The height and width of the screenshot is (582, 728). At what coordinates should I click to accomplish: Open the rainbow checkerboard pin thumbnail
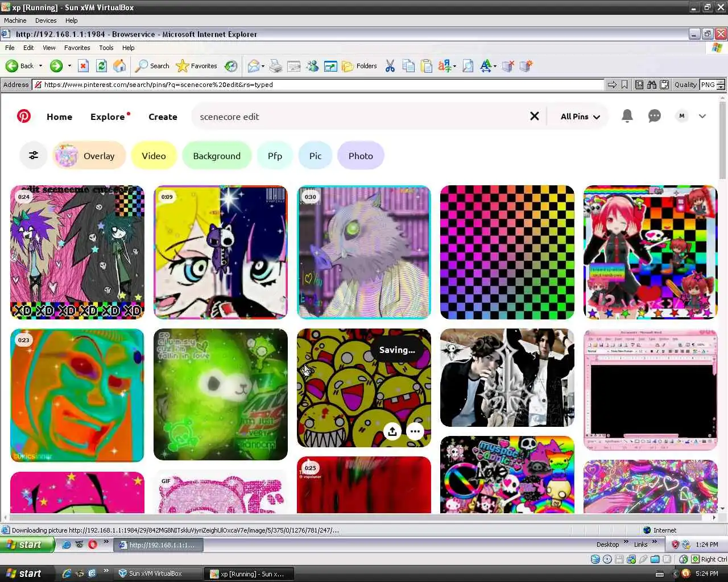(507, 252)
